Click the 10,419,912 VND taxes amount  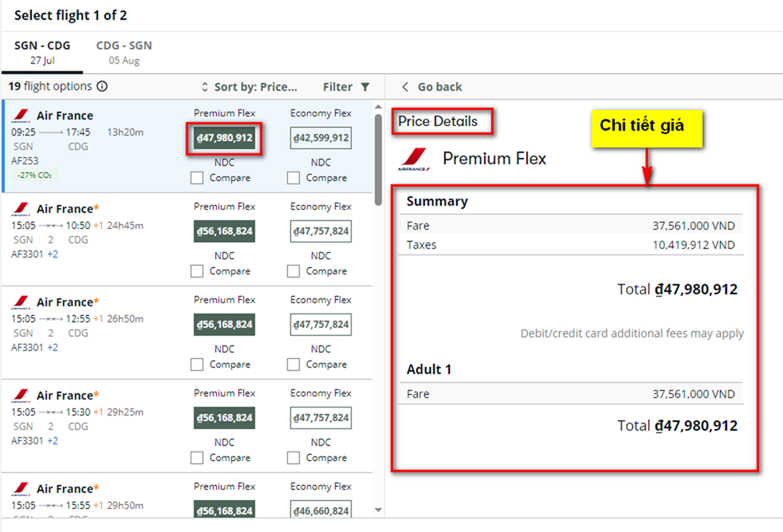pyautogui.click(x=694, y=246)
